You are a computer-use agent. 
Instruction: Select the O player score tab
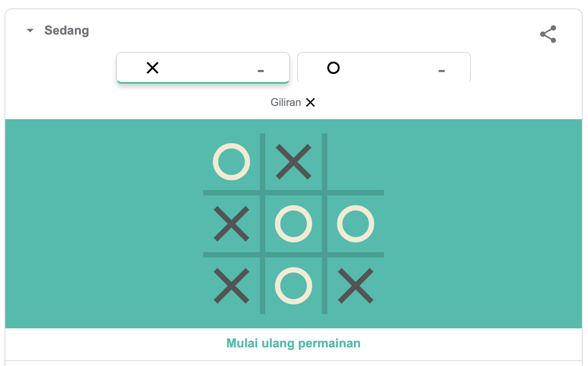tap(384, 68)
